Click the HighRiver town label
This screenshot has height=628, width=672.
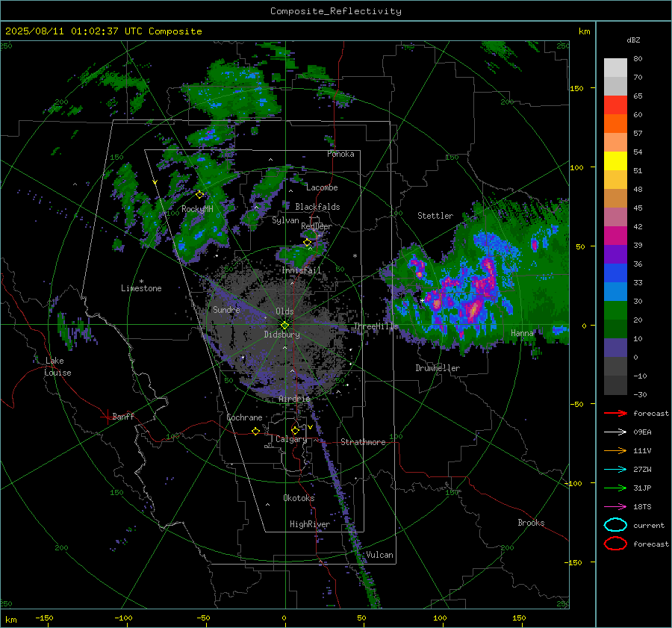310,524
